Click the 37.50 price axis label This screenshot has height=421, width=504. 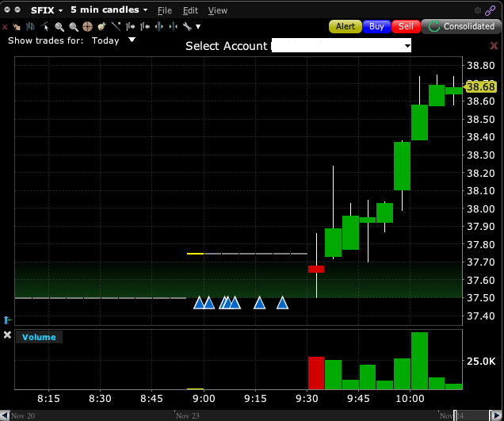(480, 298)
